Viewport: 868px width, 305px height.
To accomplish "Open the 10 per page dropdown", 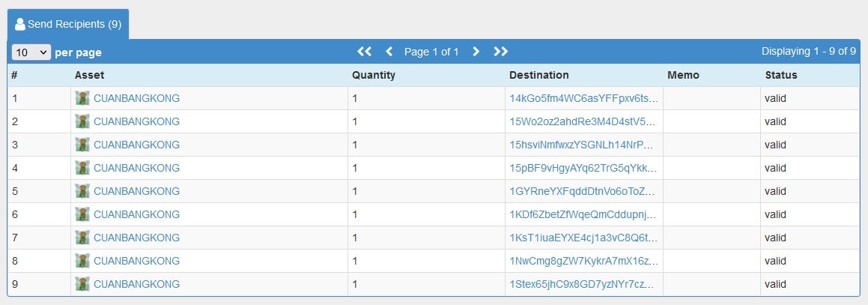I will click(x=31, y=52).
